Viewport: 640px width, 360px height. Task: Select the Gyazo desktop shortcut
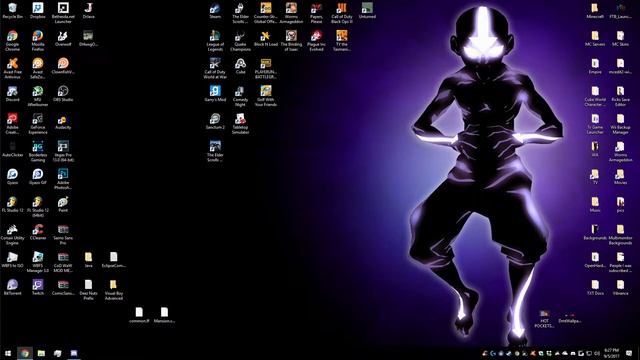(13, 177)
